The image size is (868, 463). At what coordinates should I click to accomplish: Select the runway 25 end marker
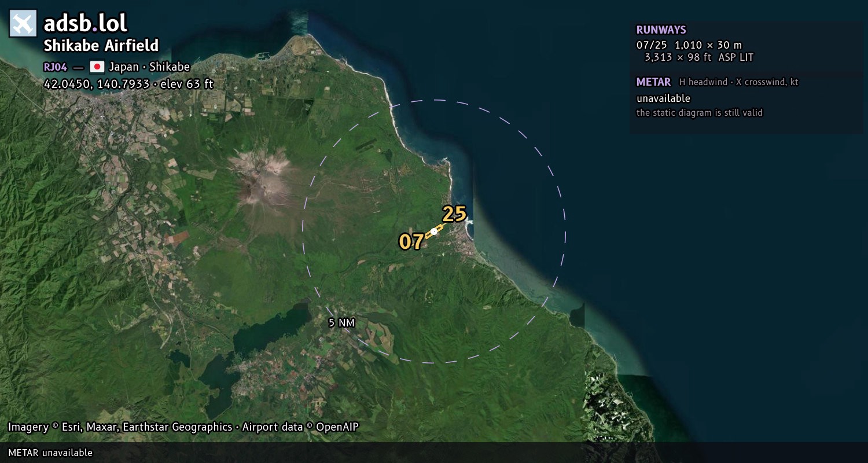coord(454,214)
